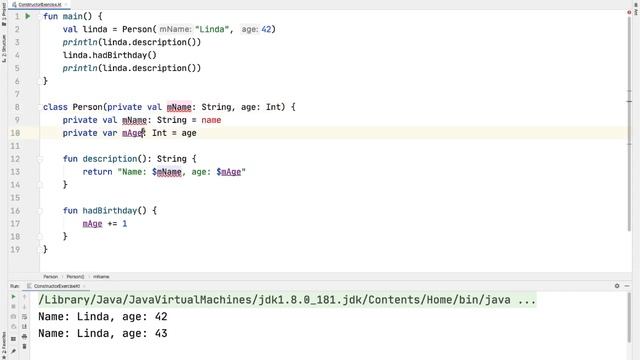Click 'class Person' declaration on line 8

click(73, 107)
